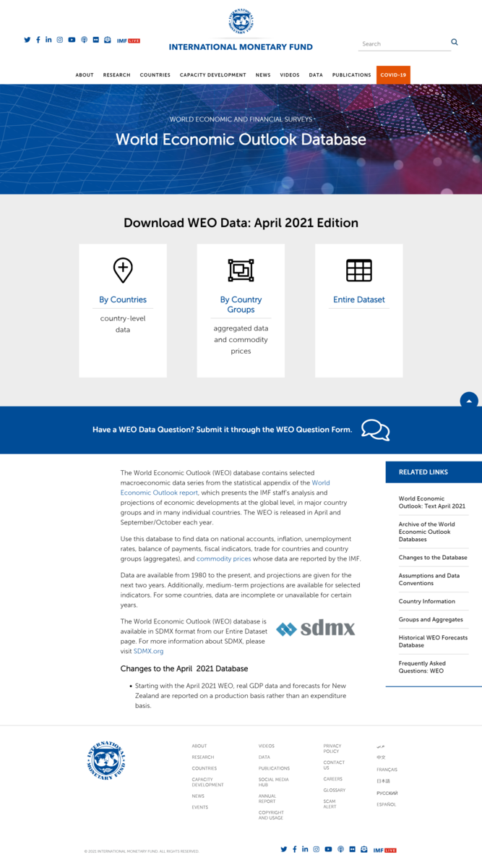Open Facebook icon in footer
Image resolution: width=482 pixels, height=868 pixels.
[x=295, y=849]
